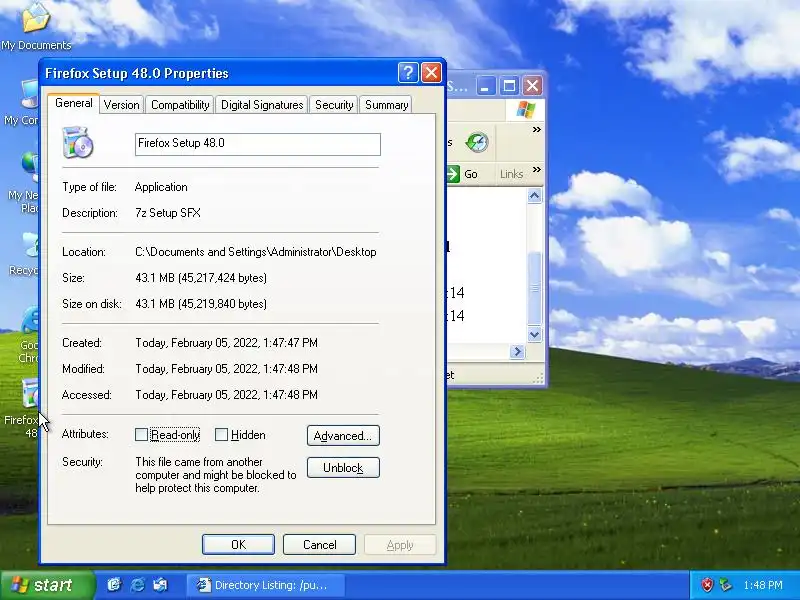Click the Cancel button
This screenshot has width=800, height=600.
(x=319, y=544)
